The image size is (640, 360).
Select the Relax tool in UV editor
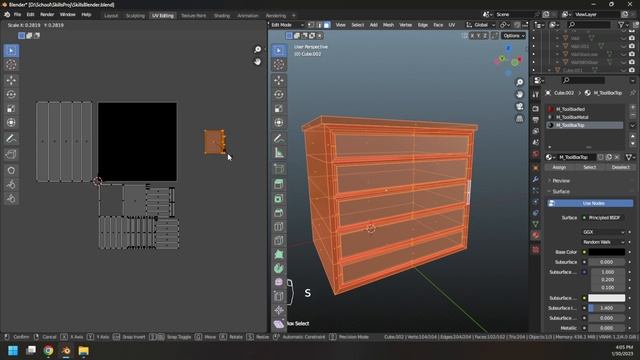[11, 185]
